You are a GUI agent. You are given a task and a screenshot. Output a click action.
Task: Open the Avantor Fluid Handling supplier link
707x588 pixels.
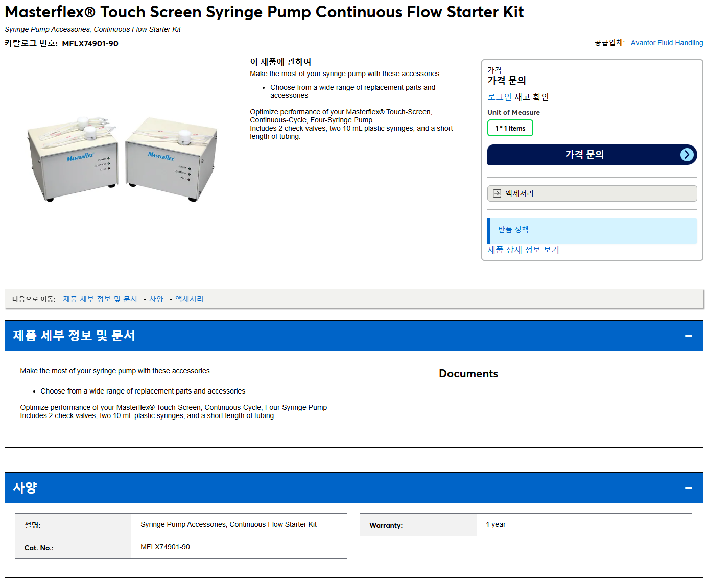(667, 43)
